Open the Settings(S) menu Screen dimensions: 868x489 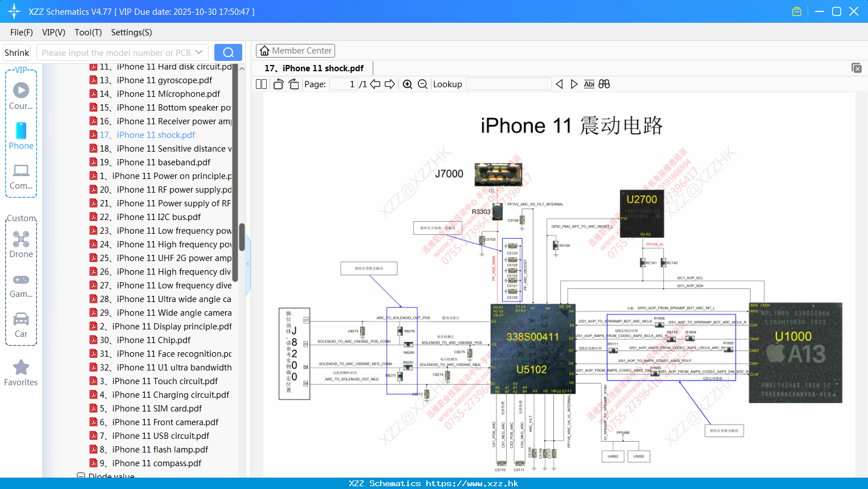click(x=132, y=32)
